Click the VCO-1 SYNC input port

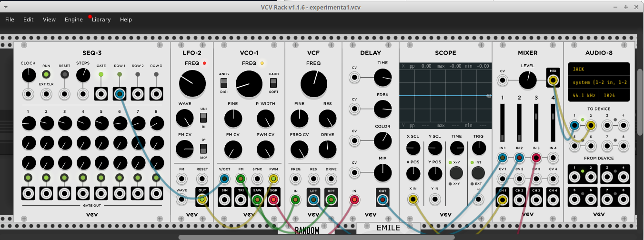pyautogui.click(x=257, y=179)
